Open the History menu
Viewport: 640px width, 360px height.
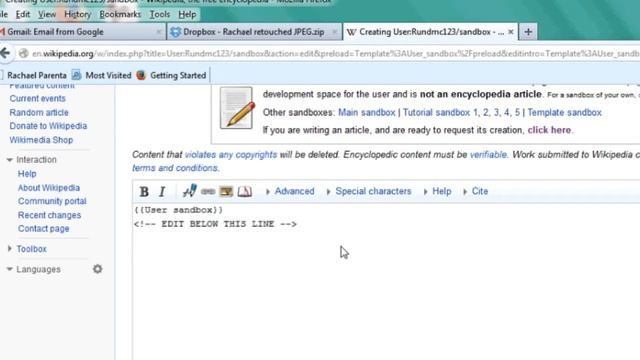click(x=78, y=14)
